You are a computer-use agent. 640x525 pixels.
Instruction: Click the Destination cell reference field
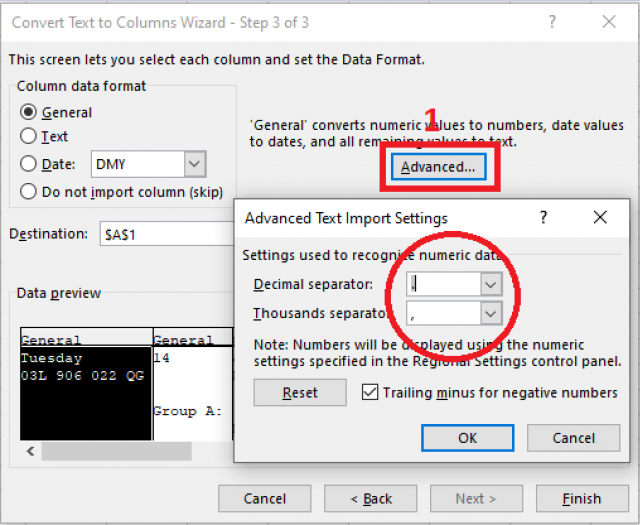165,234
